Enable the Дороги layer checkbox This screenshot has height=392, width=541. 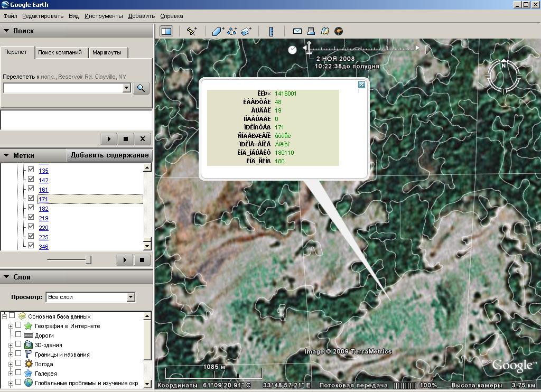[x=18, y=334]
